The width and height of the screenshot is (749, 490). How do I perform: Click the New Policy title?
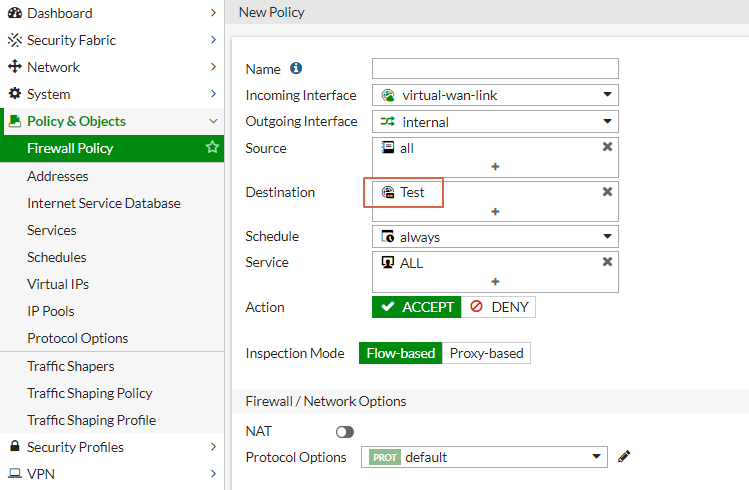point(272,12)
